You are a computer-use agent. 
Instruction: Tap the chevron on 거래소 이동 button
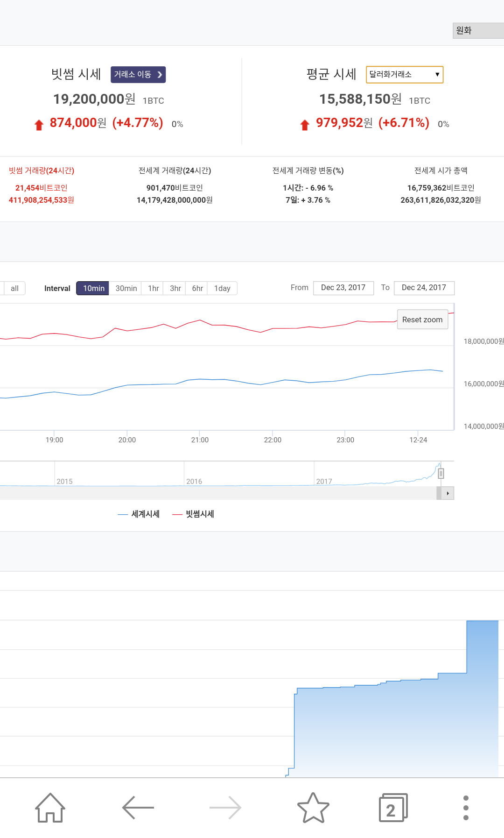pos(160,75)
